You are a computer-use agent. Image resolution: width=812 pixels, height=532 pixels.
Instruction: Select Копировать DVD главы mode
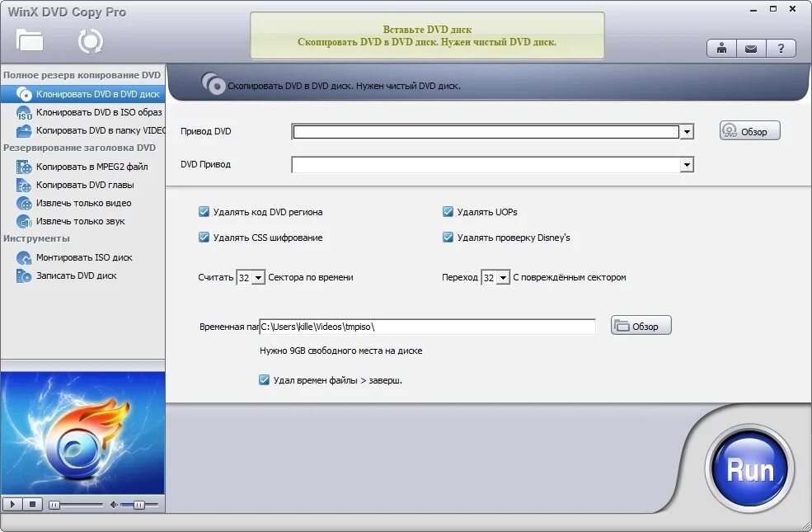pyautogui.click(x=83, y=185)
